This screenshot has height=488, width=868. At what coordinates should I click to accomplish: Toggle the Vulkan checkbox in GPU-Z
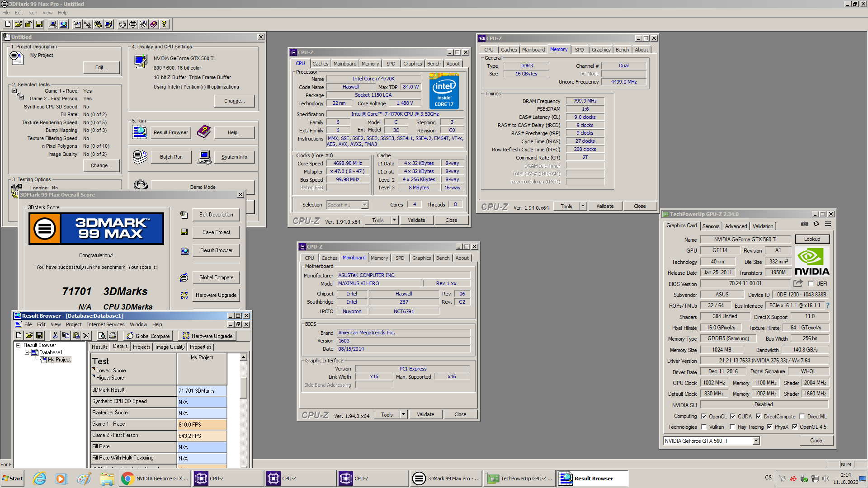coord(703,427)
